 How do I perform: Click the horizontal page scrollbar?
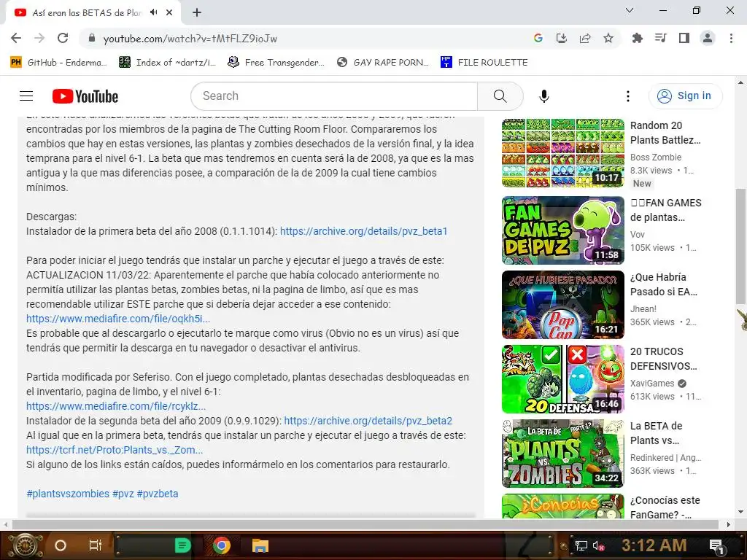point(365,524)
